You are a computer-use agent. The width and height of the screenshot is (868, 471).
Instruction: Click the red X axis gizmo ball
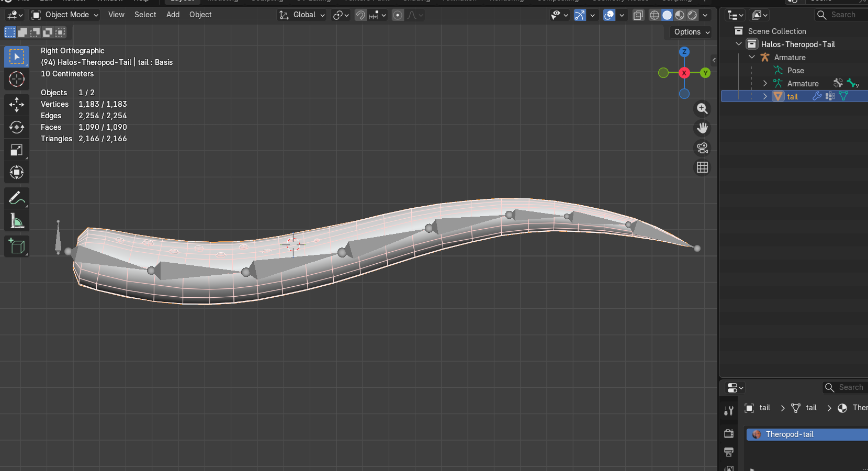[684, 73]
